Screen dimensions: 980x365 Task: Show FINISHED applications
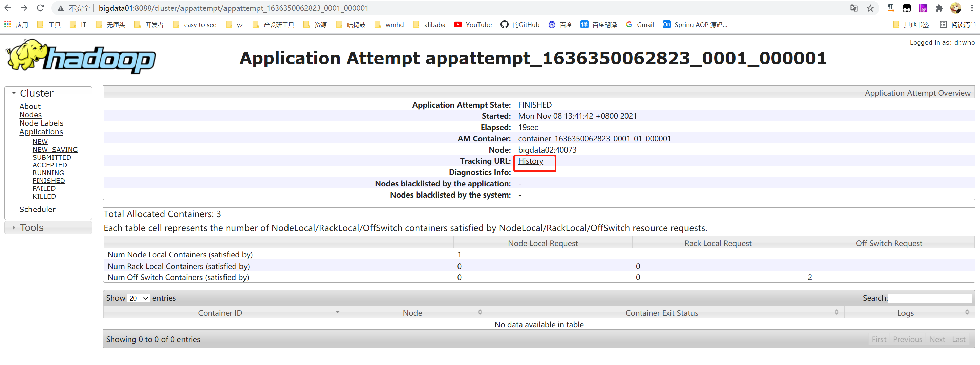click(x=49, y=181)
